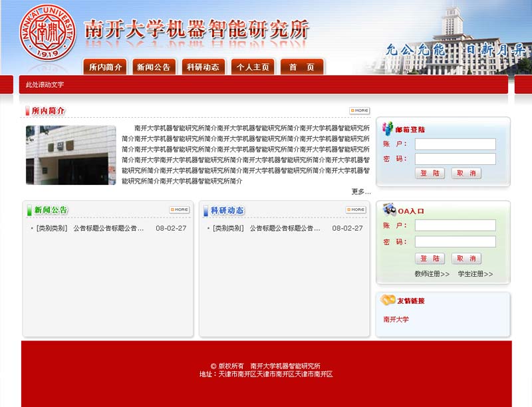
Task: Go to the 首页 navigation tab
Action: click(x=302, y=67)
